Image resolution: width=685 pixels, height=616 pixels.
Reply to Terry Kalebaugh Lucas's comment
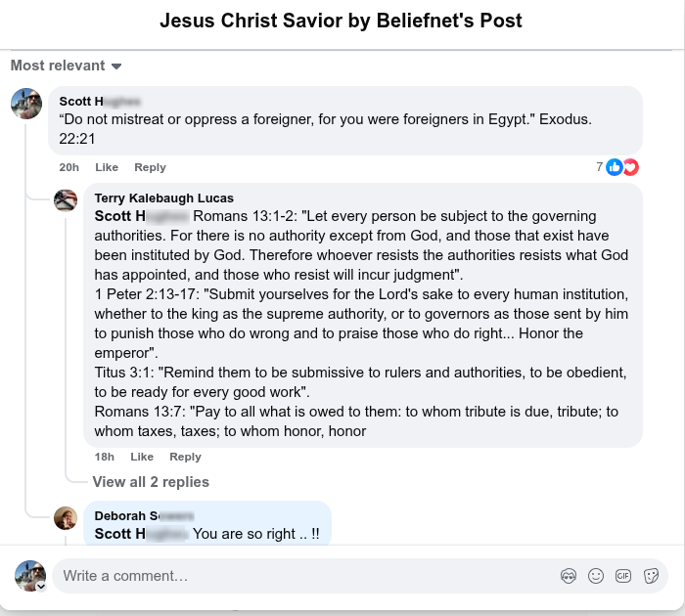[185, 457]
